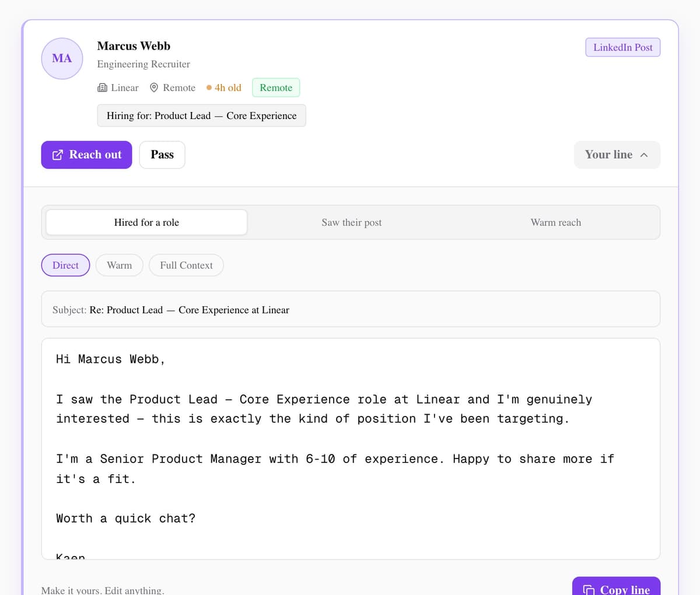Open the LinkedIn Post badge
Viewport: 700px width, 595px height.
click(623, 47)
